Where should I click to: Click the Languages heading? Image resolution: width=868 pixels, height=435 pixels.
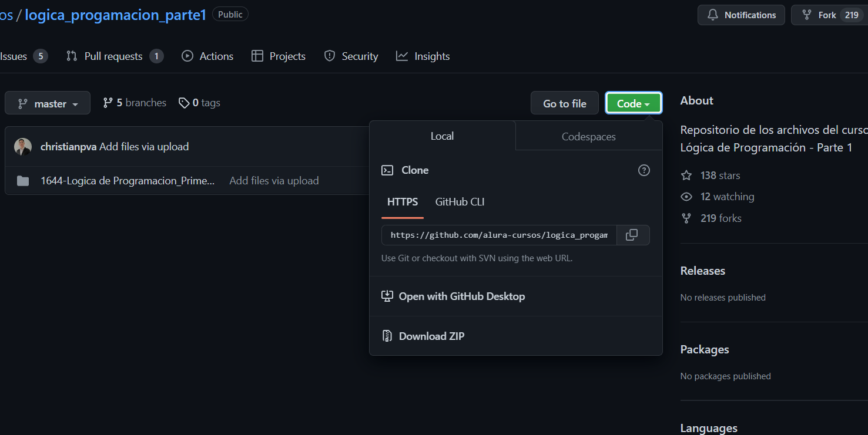(709, 429)
